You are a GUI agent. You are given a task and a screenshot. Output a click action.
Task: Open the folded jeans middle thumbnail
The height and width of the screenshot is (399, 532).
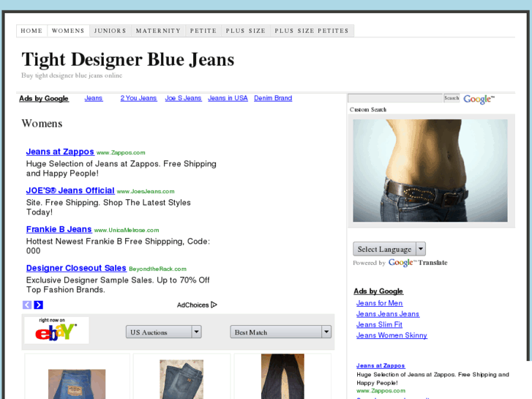(181, 379)
